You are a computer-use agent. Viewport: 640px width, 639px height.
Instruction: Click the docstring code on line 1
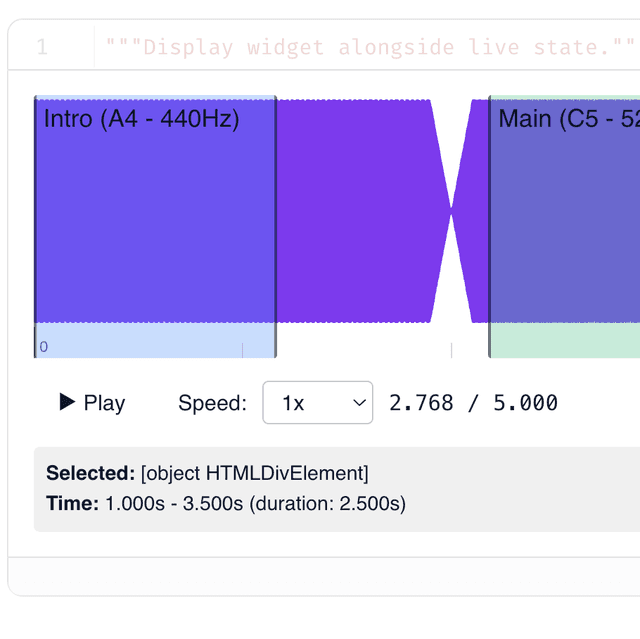371,47
